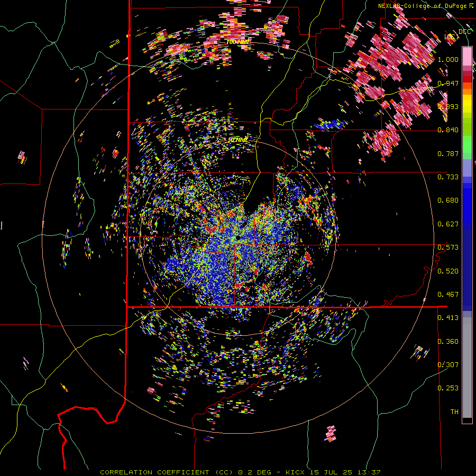Screen dimensions: 476x476
Task: Select the 0.520 scale label
Action: tap(448, 271)
